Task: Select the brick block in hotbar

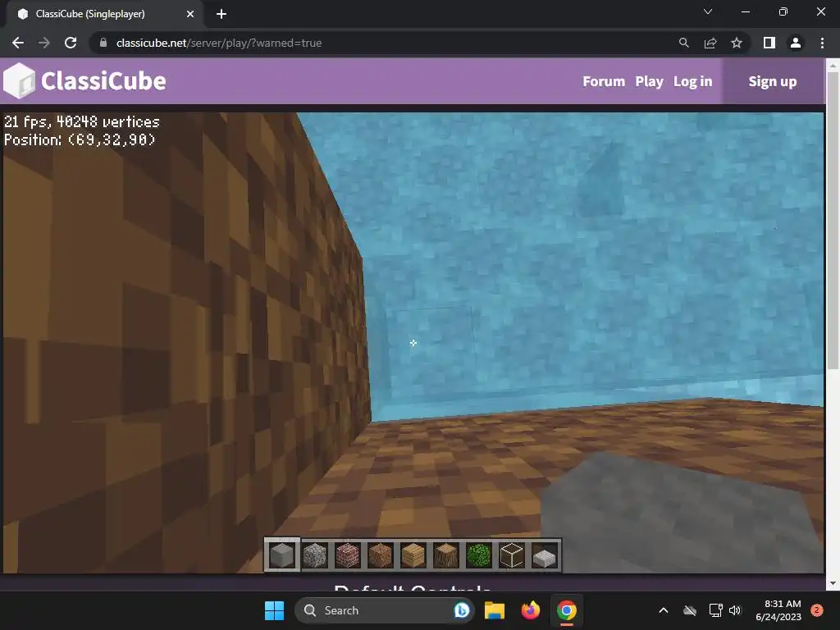Action: click(348, 555)
